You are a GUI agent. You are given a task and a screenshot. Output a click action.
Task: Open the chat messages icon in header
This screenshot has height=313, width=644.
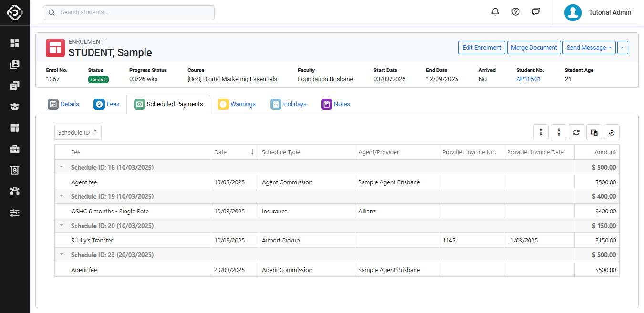pos(536,12)
